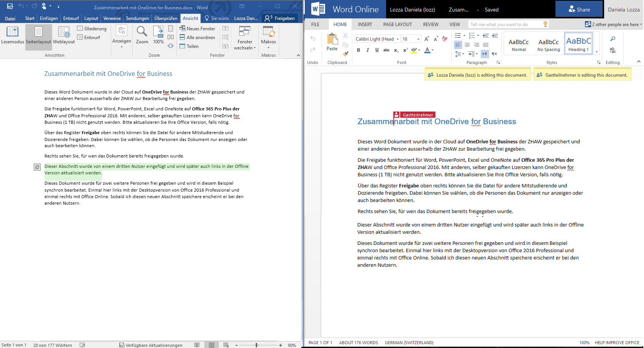Viewport: 644px width, 348px height.
Task: Click the Paste icon in Word Online
Action: 332,42
